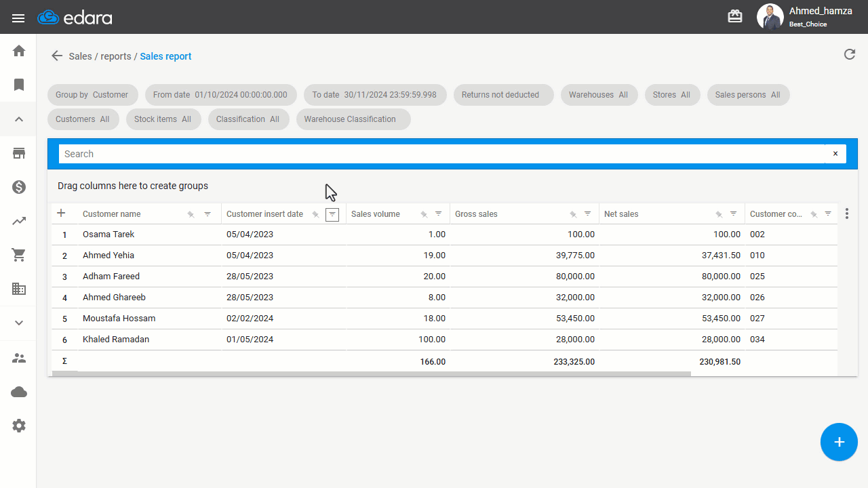Open Customer insert date column filter
Screen dimensions: 868x488
(332, 214)
